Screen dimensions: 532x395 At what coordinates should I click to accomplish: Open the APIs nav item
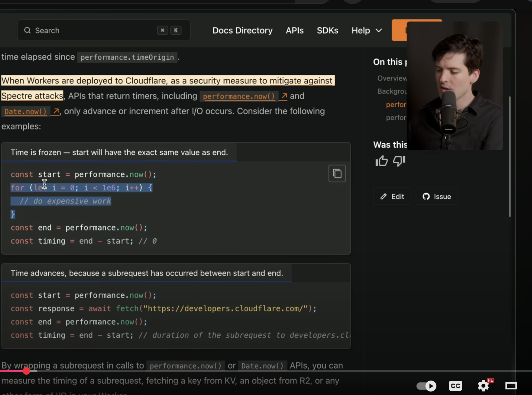294,30
